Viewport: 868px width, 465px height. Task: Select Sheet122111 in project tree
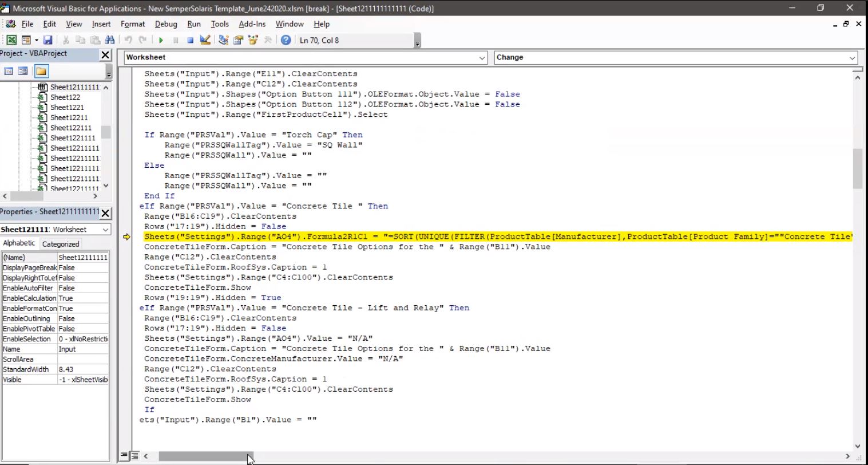tap(71, 128)
